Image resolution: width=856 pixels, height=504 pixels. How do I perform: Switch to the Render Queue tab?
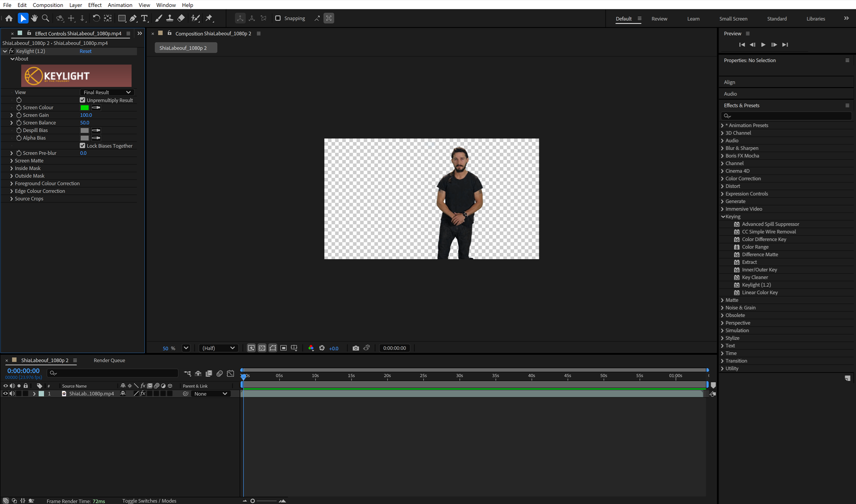(x=109, y=360)
